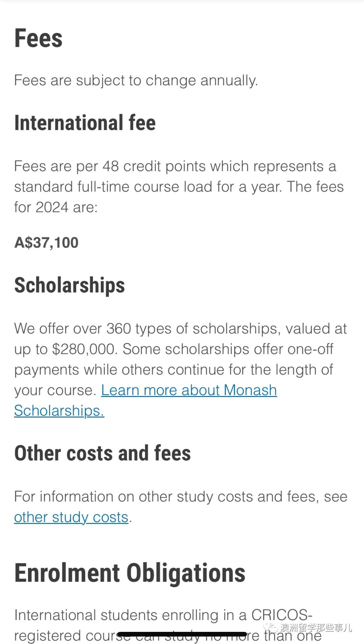This screenshot has width=364, height=644.
Task: Tap the $280,000 scholarship value text
Action: click(85, 349)
